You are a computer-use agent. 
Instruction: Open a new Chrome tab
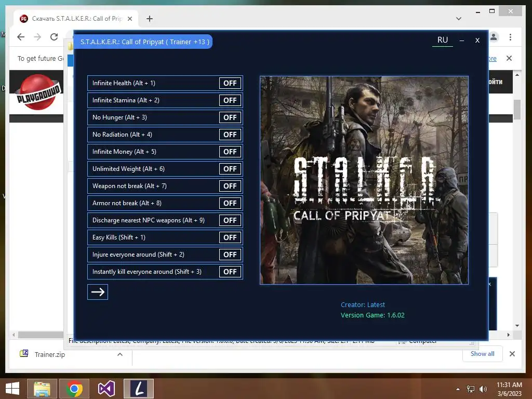click(x=149, y=19)
